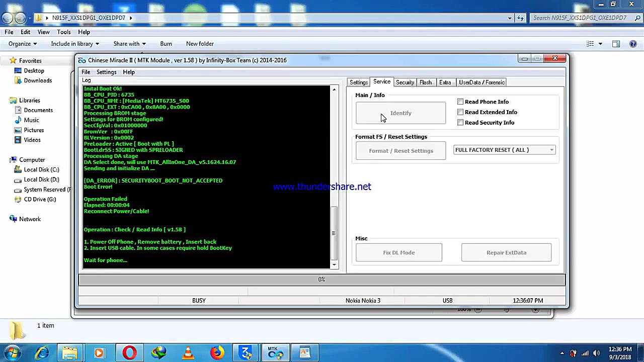The image size is (644, 362).
Task: Expand address bar history dropdown
Action: click(x=510, y=18)
